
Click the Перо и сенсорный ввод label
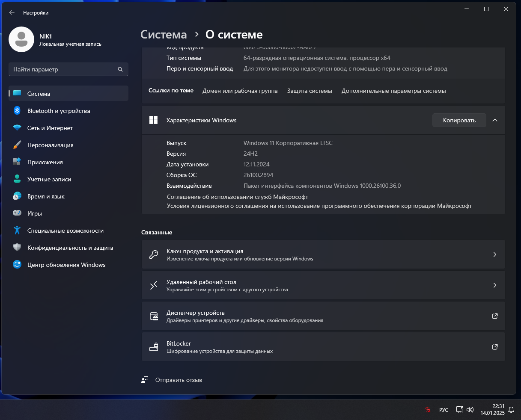pos(199,68)
